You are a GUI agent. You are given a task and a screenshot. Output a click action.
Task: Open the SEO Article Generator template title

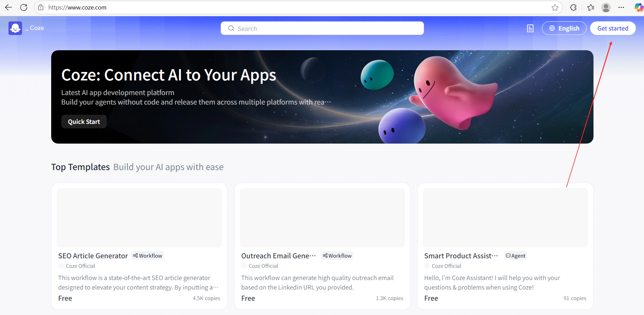point(93,256)
